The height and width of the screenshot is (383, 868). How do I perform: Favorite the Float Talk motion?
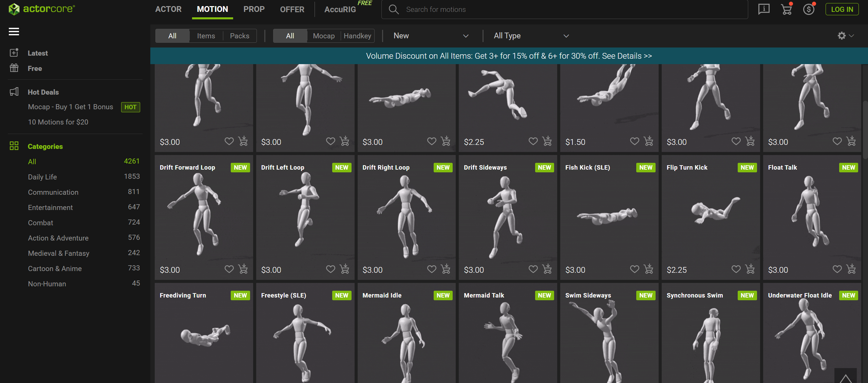pyautogui.click(x=837, y=269)
